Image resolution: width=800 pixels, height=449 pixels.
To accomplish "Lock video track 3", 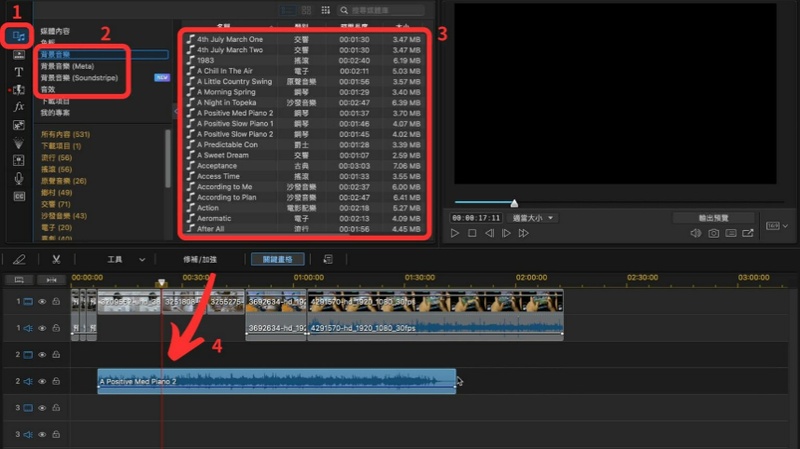I will [x=56, y=408].
